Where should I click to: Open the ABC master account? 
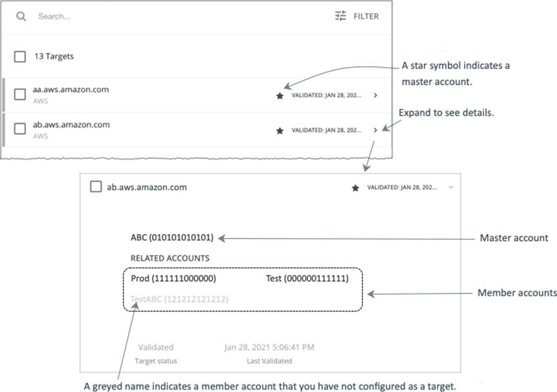(171, 237)
